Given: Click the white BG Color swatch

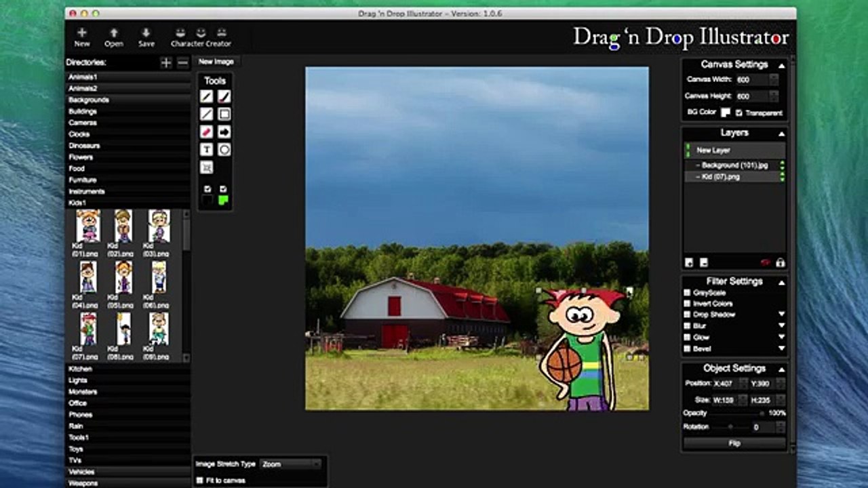Looking at the screenshot, I should [x=726, y=113].
